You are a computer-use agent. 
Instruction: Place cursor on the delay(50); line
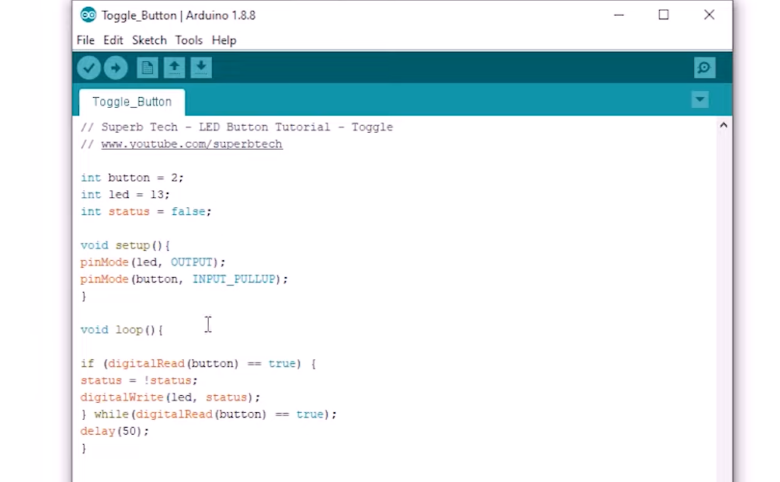(114, 431)
